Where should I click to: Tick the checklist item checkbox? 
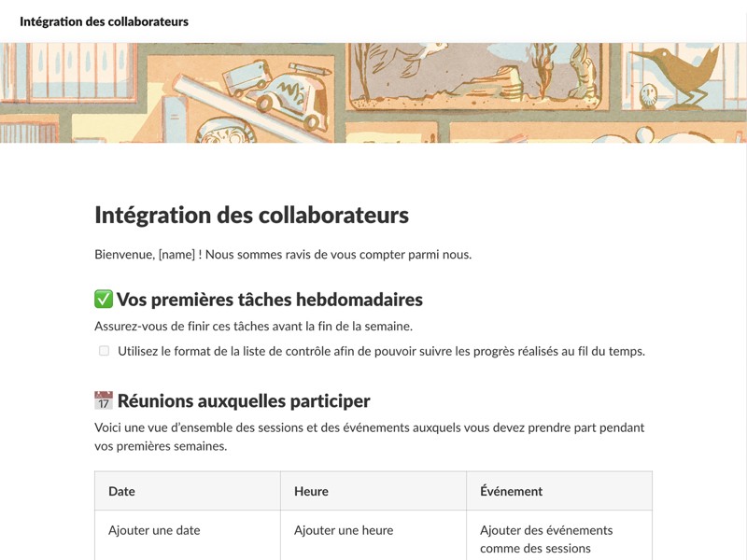(104, 352)
